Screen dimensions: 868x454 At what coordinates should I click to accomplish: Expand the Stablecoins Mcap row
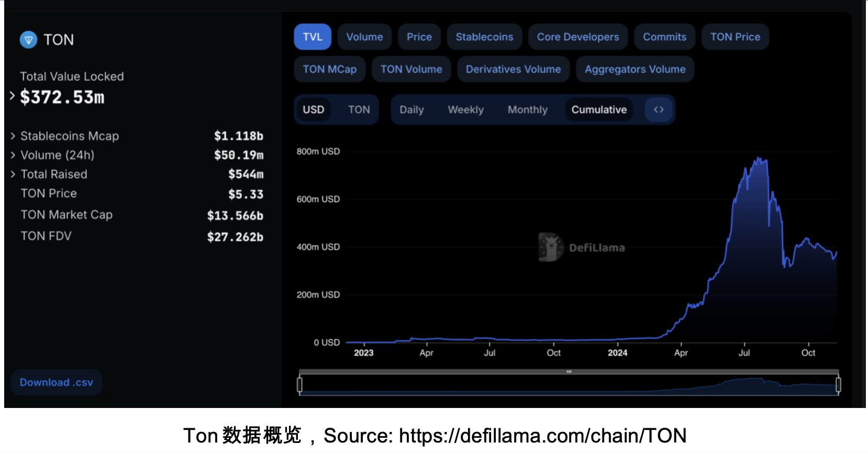(13, 136)
